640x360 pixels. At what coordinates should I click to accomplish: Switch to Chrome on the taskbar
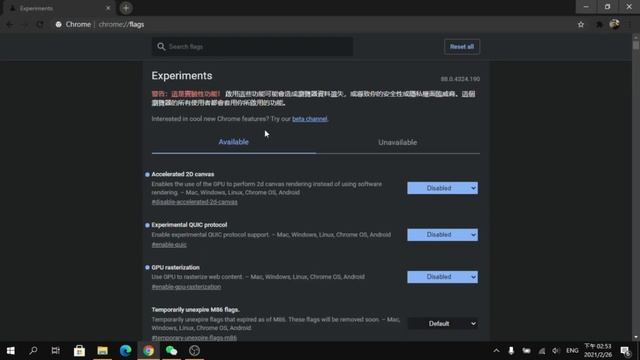tap(148, 351)
